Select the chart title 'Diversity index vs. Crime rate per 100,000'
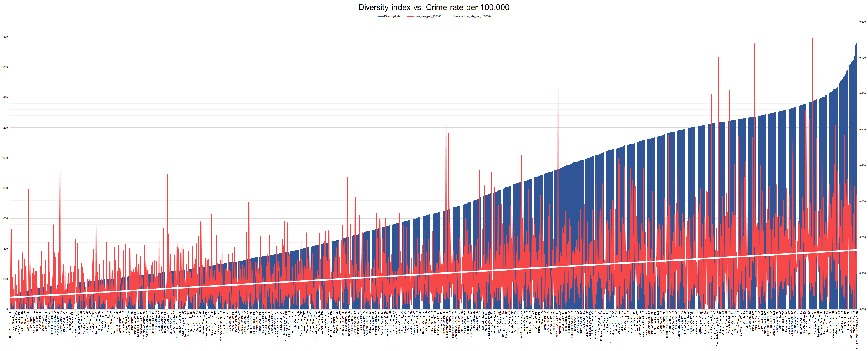 (434, 7)
